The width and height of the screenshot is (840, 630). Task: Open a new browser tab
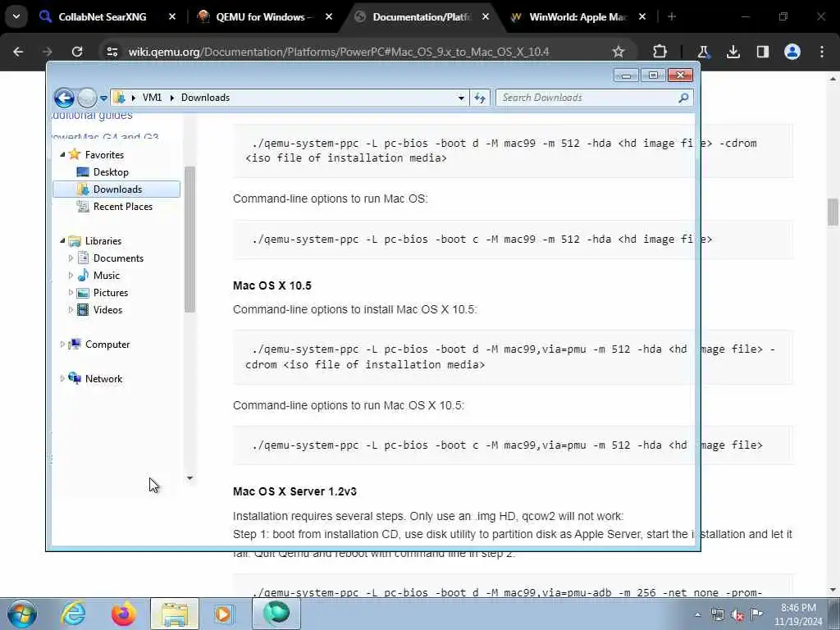click(672, 16)
